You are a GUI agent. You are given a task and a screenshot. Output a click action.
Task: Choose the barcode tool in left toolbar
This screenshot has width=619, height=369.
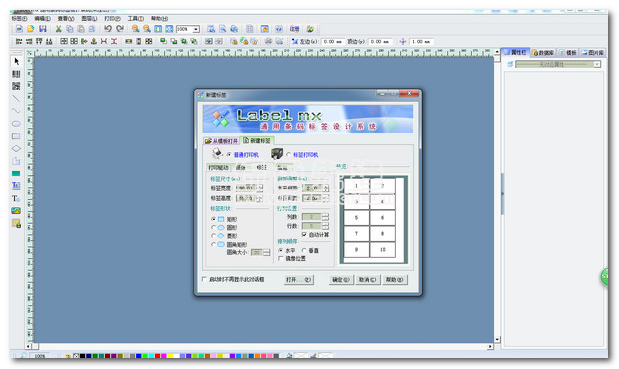pyautogui.click(x=16, y=74)
